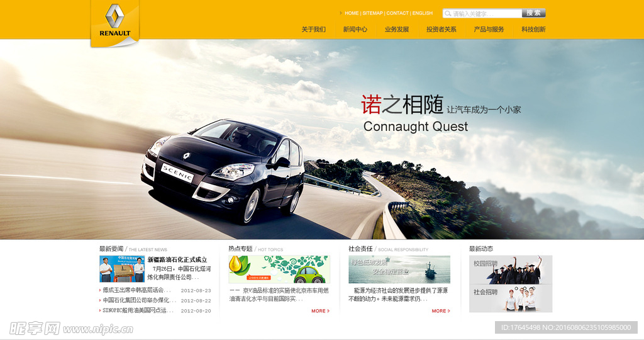Click the 搜索 search button
Screen dimensions: 644x340
click(x=533, y=13)
